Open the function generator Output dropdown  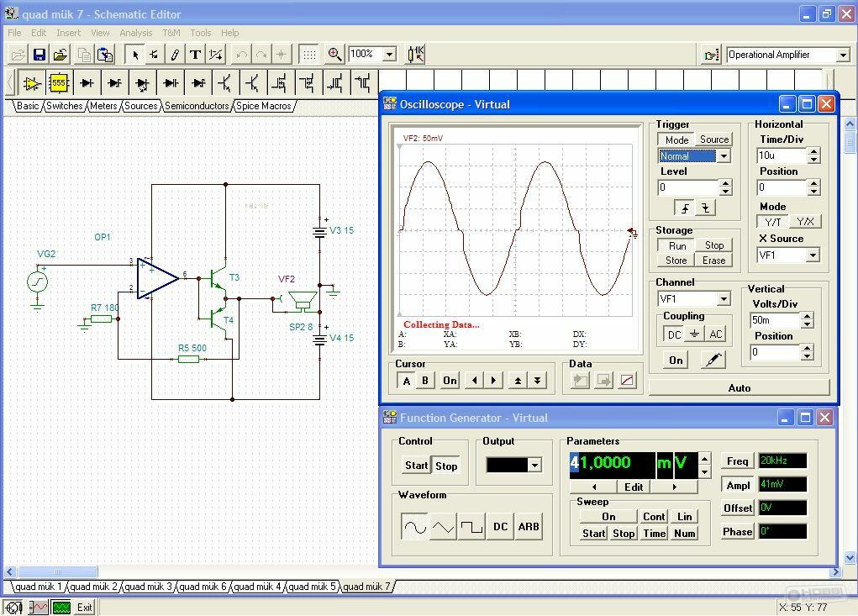[x=534, y=466]
